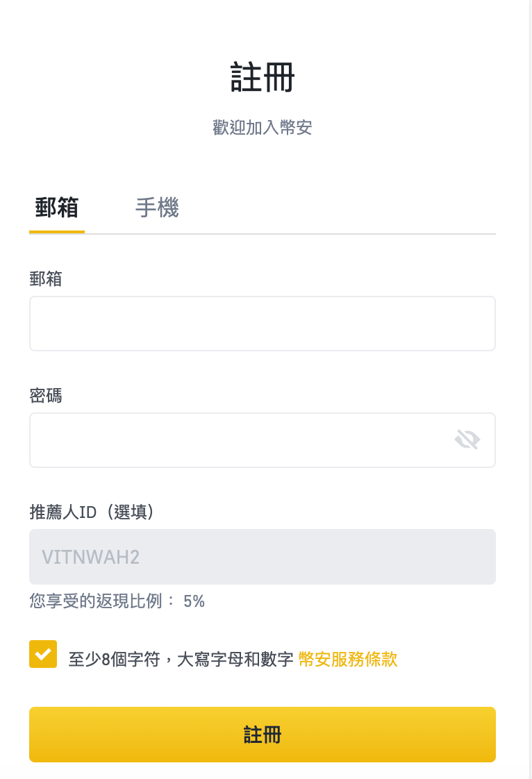532x779 pixels.
Task: Toggle password visibility eye icon
Action: pos(467,439)
